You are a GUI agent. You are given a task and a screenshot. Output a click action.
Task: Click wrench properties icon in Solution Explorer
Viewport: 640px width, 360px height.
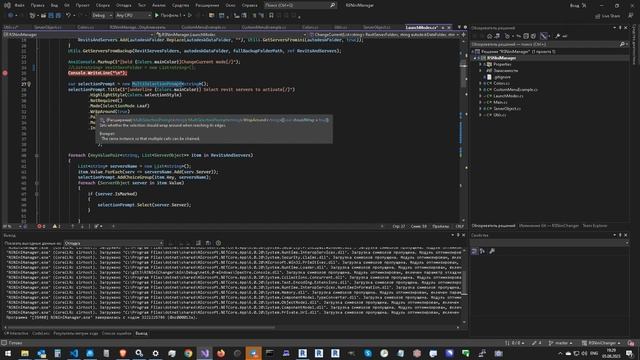pyautogui.click(x=558, y=36)
